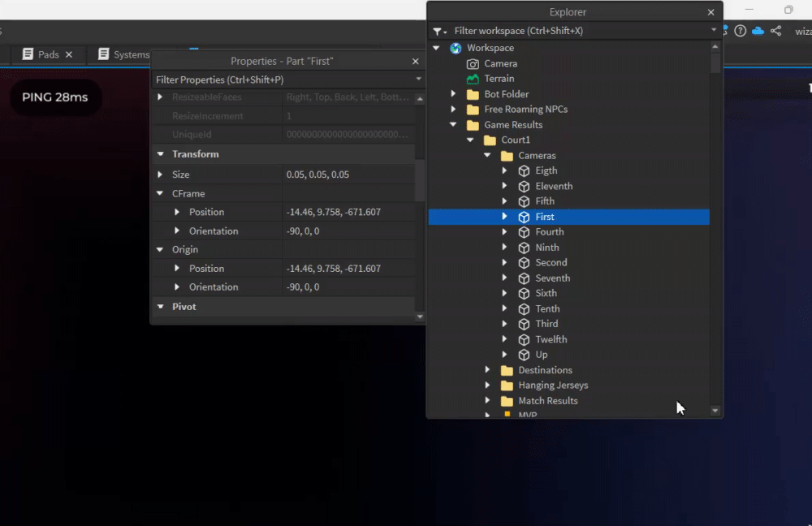Click the Properties scrollbar down arrow

pyautogui.click(x=420, y=317)
